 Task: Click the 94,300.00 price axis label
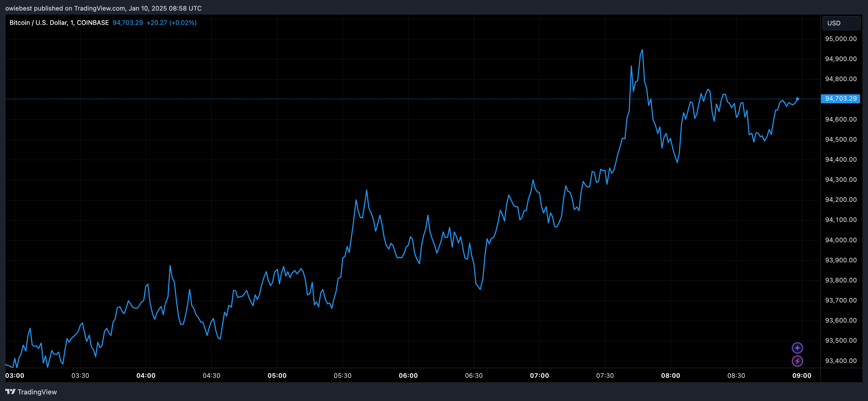click(841, 180)
